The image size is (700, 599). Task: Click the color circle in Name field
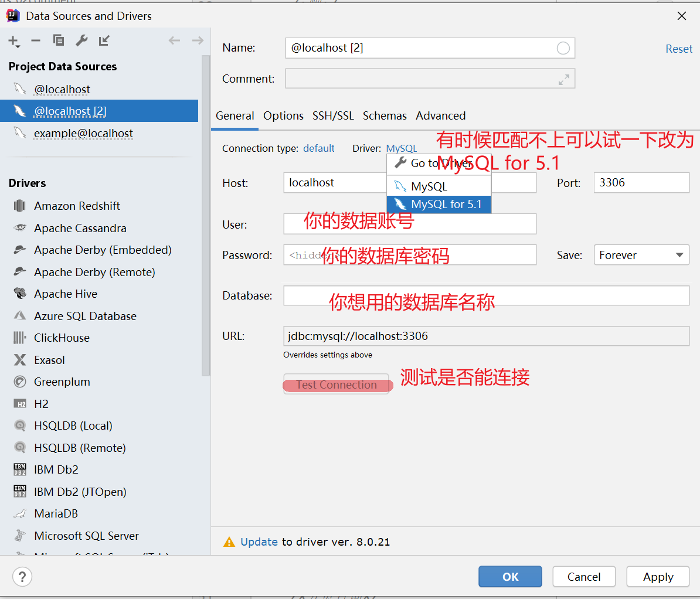[x=563, y=48]
